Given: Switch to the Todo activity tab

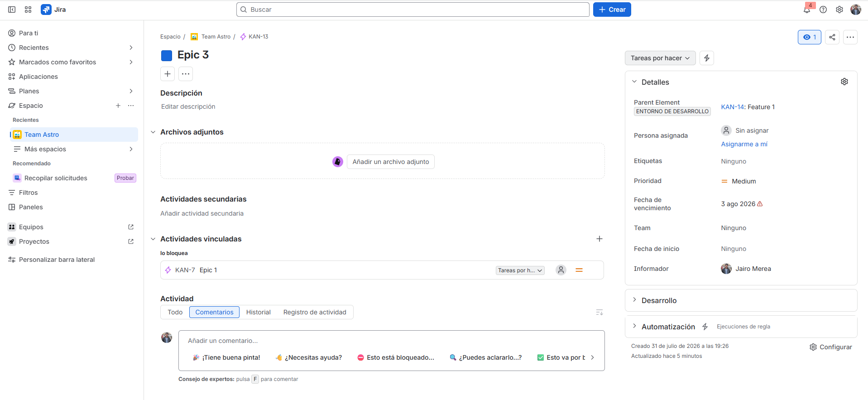Looking at the screenshot, I should pyautogui.click(x=175, y=312).
